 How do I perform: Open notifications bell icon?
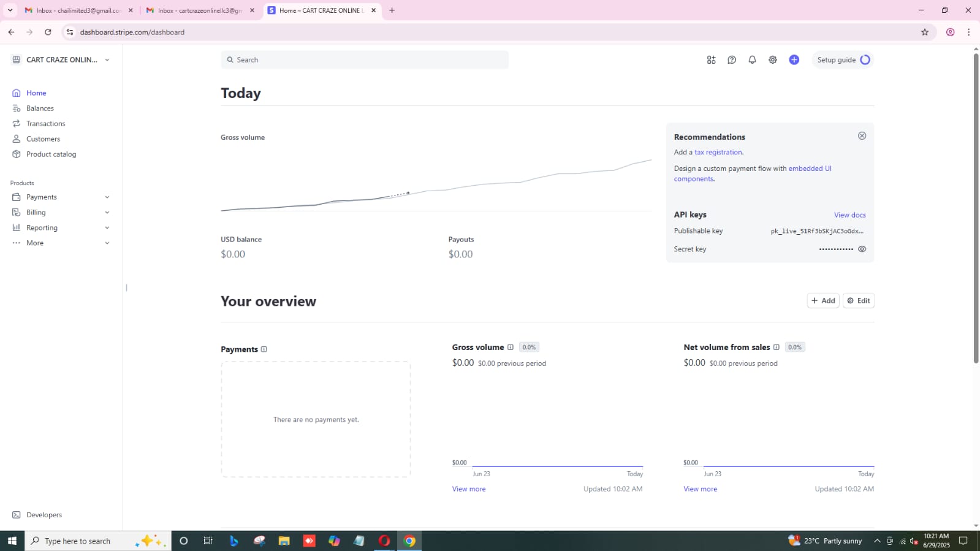(x=752, y=60)
